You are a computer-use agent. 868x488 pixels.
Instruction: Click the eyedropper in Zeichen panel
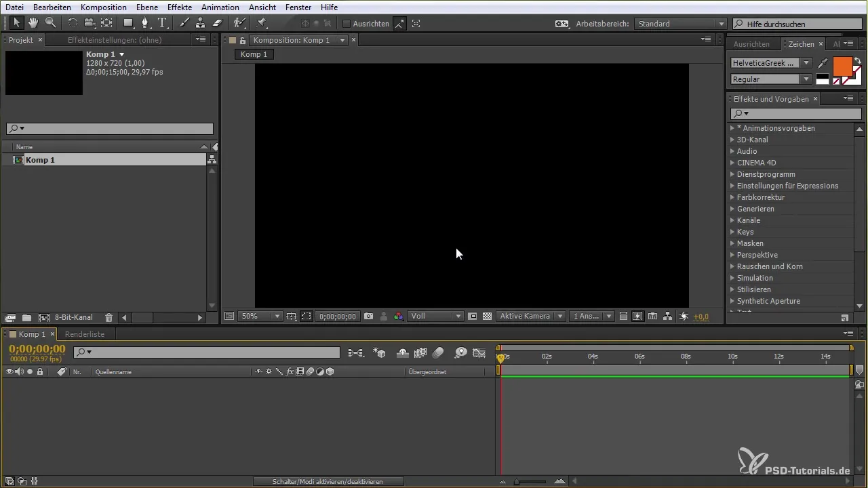(823, 63)
